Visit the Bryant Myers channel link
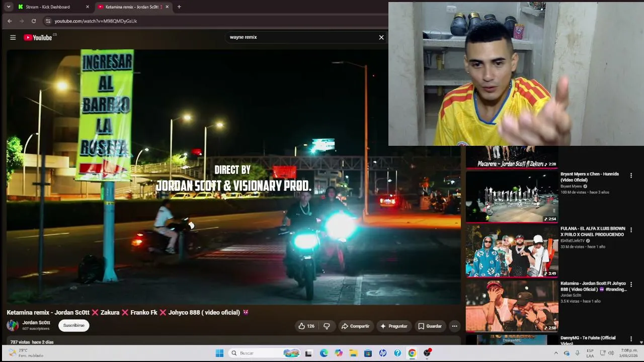This screenshot has height=362, width=644. point(571,187)
